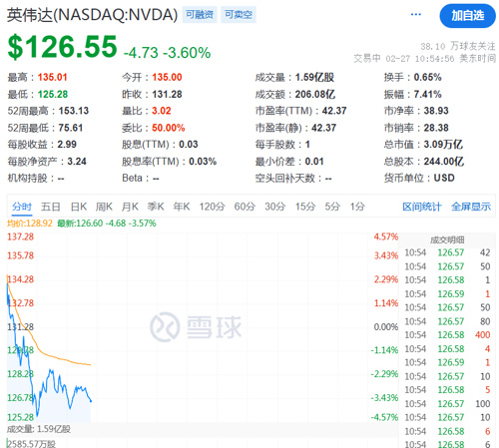Screen dimensions: 499x448
Task: Click the three-dot more options icon
Action: click(x=416, y=14)
